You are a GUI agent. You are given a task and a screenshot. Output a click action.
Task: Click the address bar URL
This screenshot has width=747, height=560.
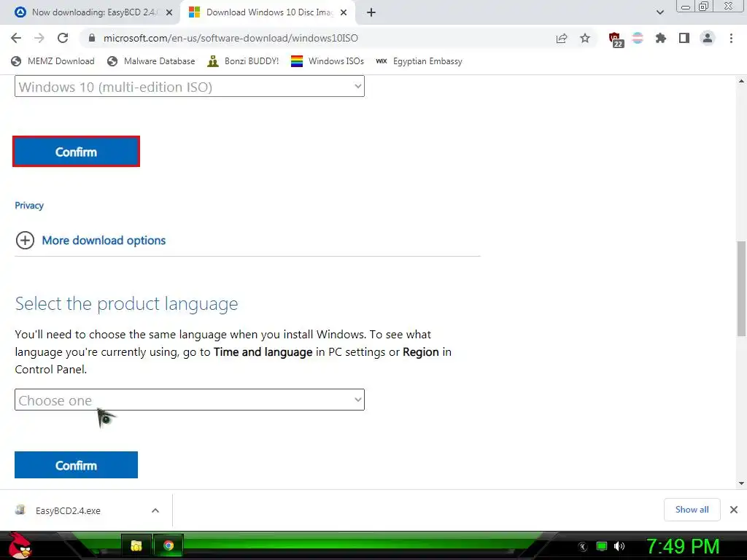tap(231, 38)
